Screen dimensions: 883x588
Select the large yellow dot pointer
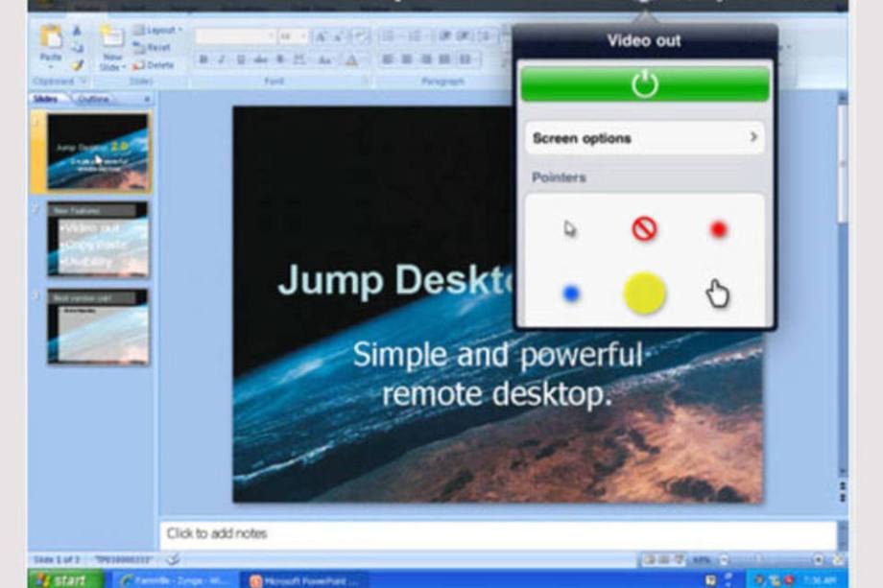click(645, 294)
